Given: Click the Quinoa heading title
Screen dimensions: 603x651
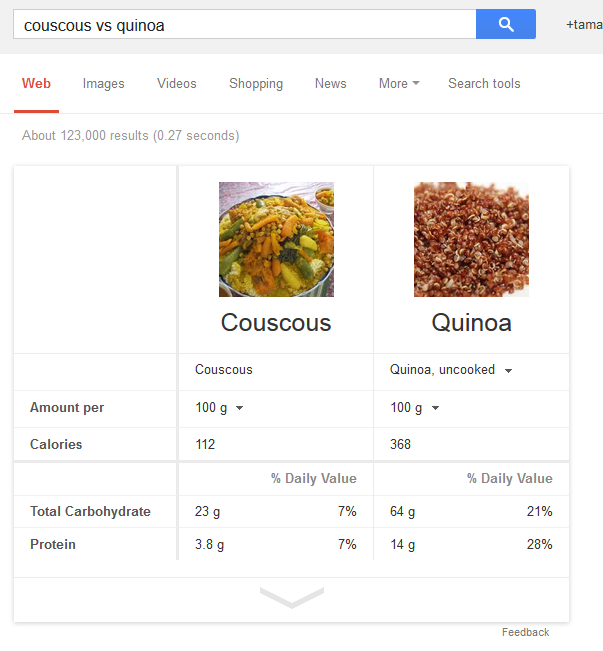Looking at the screenshot, I should click(471, 323).
